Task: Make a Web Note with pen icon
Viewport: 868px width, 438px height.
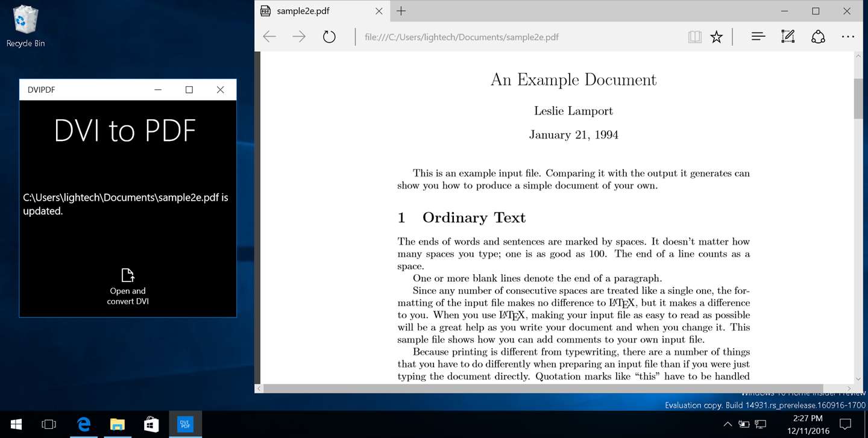Action: 788,37
